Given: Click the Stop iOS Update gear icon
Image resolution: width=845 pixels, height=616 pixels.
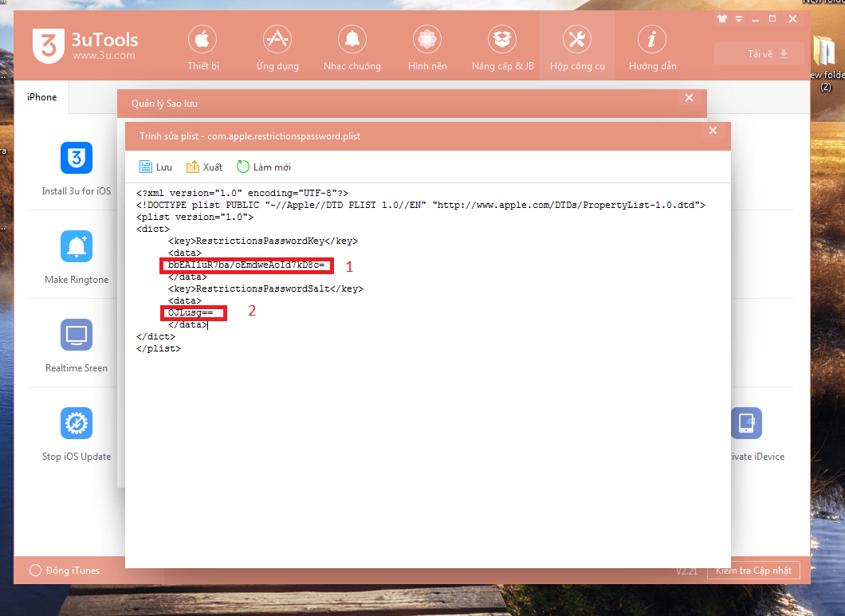Looking at the screenshot, I should (x=77, y=423).
